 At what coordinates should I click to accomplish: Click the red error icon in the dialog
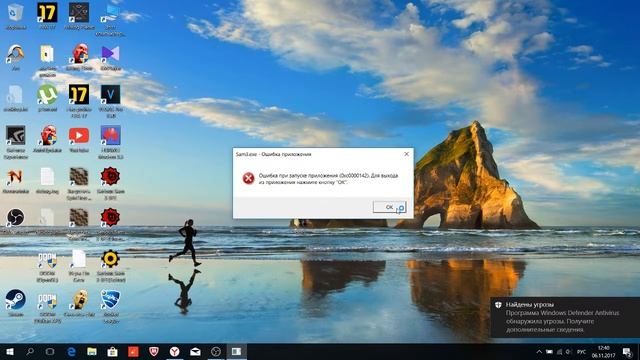pos(248,178)
